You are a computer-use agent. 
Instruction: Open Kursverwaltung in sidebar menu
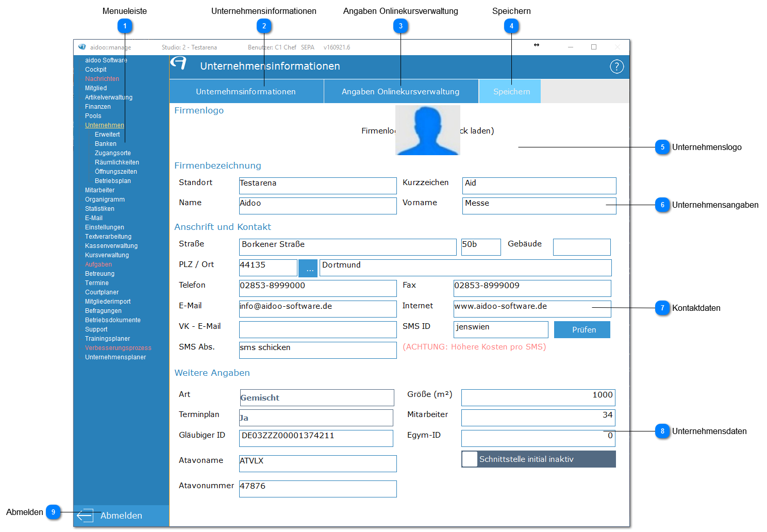tap(107, 255)
